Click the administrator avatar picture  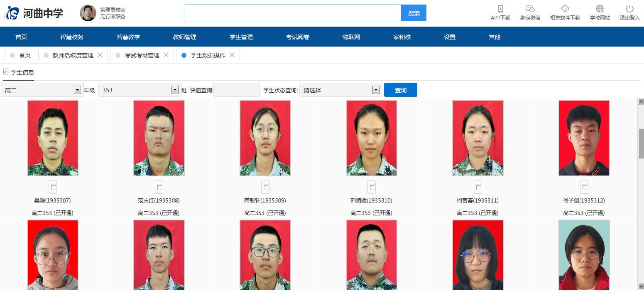[88, 13]
